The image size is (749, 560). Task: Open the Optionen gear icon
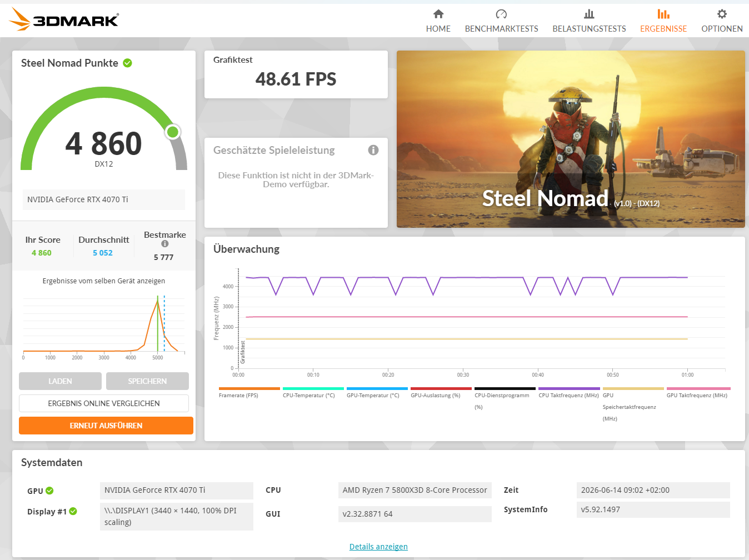(x=722, y=14)
